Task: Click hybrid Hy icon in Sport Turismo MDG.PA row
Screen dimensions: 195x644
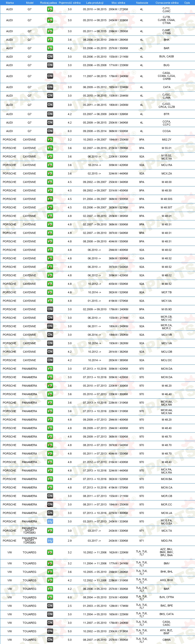Action: tap(50, 541)
